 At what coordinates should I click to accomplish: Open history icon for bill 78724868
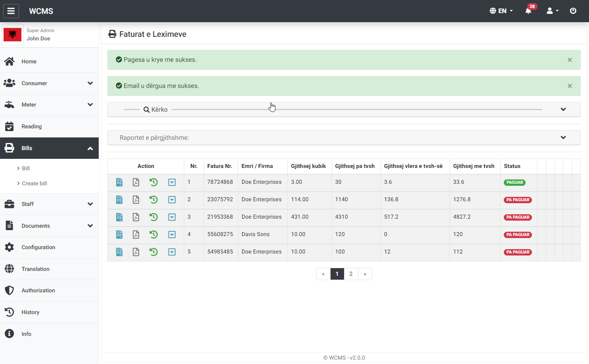click(x=154, y=182)
